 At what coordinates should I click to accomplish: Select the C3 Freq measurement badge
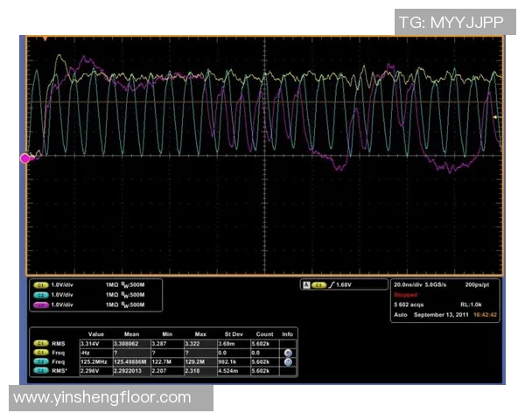coord(40,362)
